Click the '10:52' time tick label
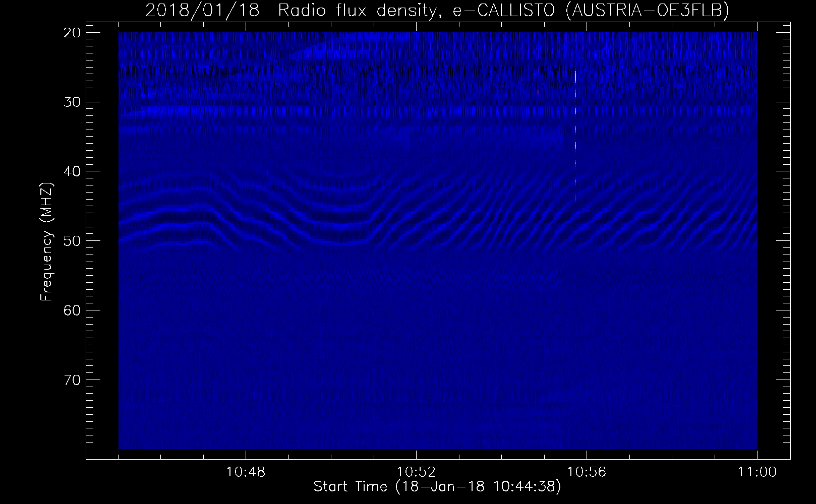816x504 pixels. click(x=416, y=473)
